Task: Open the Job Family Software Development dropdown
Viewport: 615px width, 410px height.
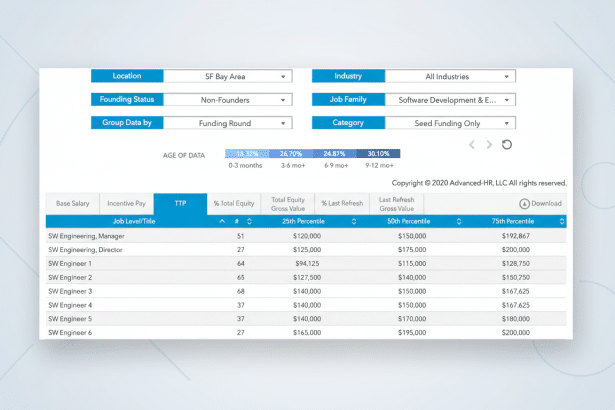Action: (450, 100)
